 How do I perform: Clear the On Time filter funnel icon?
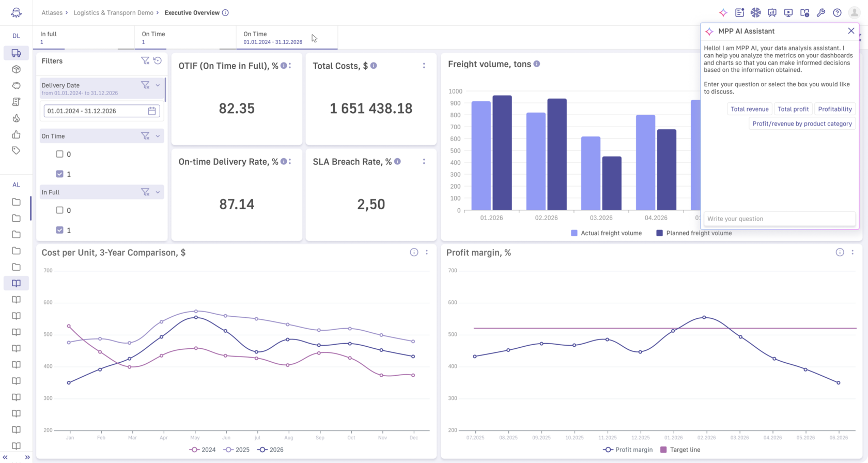point(145,136)
